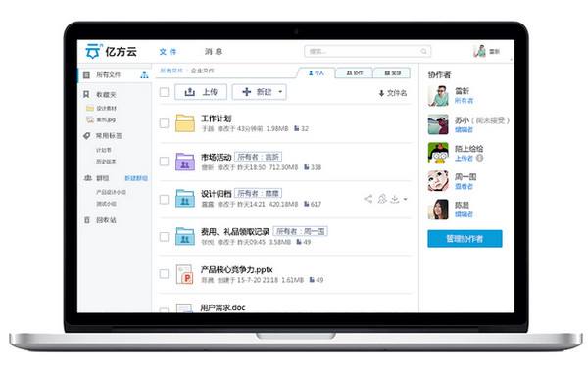Select the first tag under 常用标签

(104, 150)
